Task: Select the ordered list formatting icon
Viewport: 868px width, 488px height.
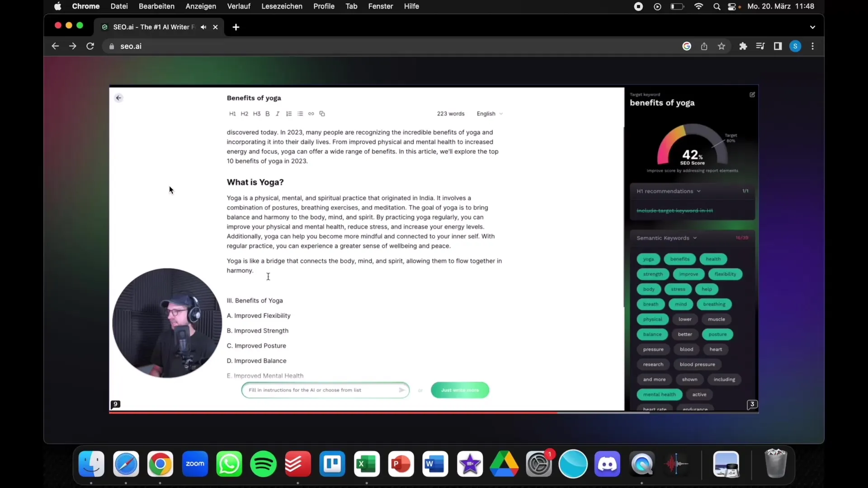Action: [x=289, y=114]
